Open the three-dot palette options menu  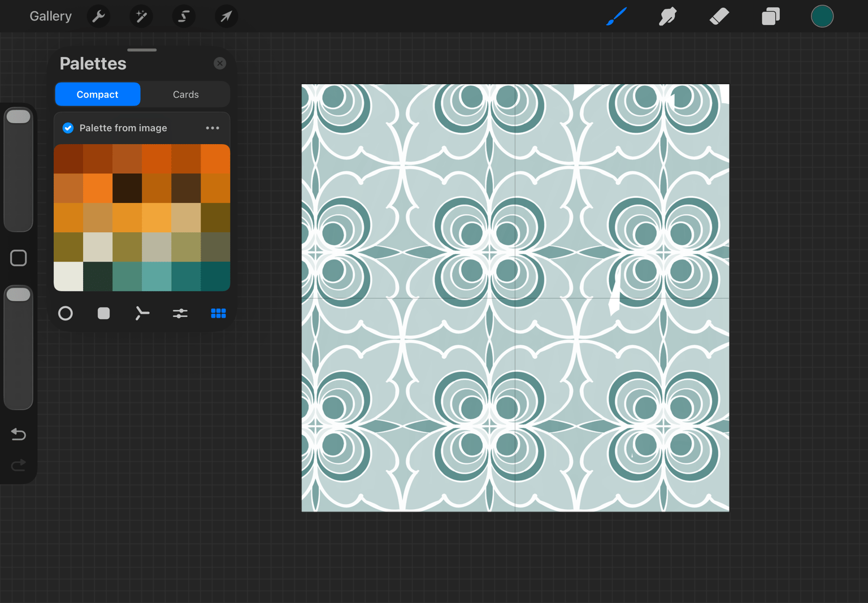pyautogui.click(x=212, y=128)
